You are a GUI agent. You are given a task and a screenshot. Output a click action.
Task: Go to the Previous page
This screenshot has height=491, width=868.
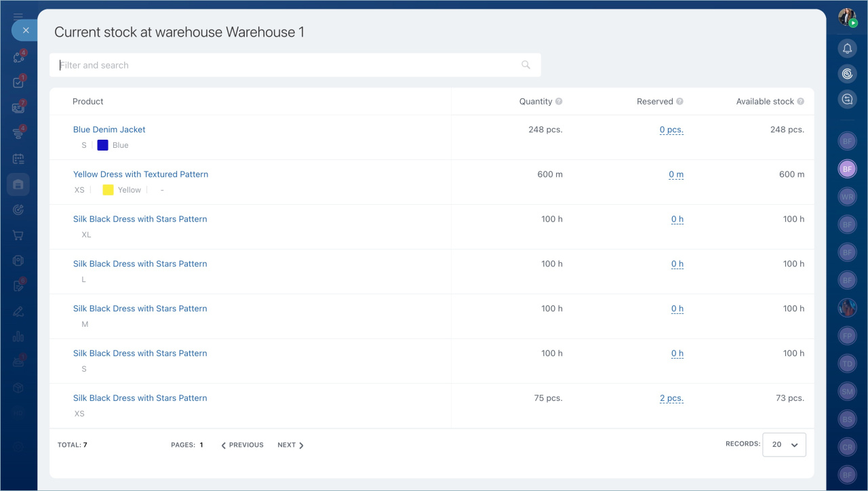click(242, 445)
